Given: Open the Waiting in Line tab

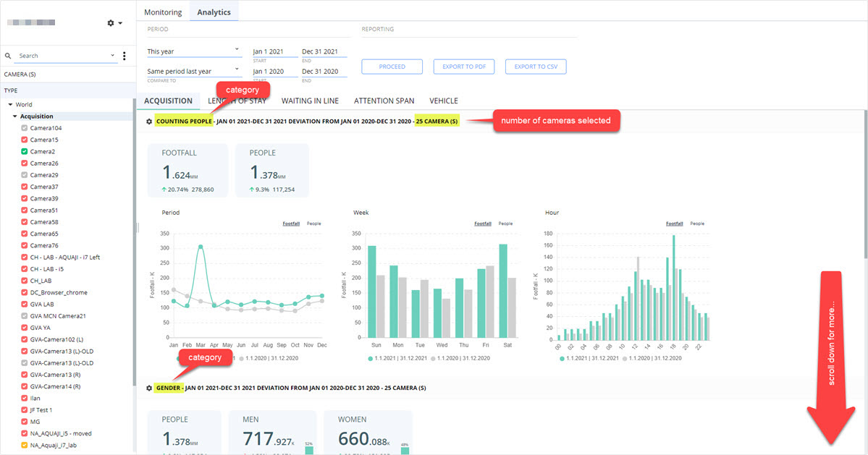Looking at the screenshot, I should [310, 101].
